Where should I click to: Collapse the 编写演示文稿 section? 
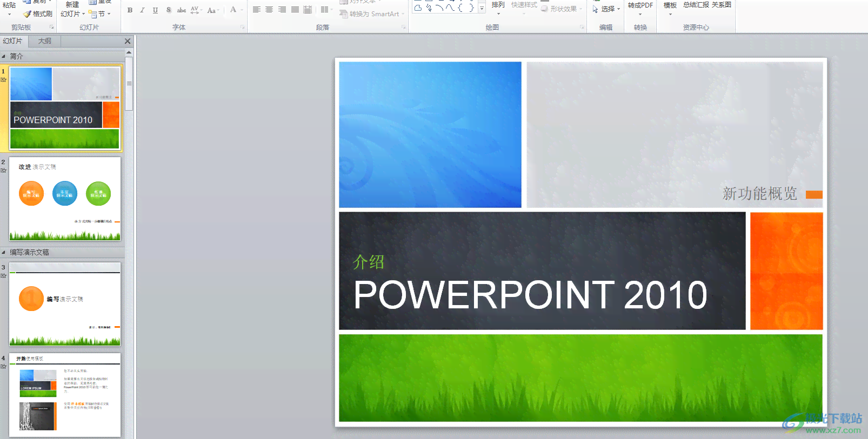click(3, 252)
